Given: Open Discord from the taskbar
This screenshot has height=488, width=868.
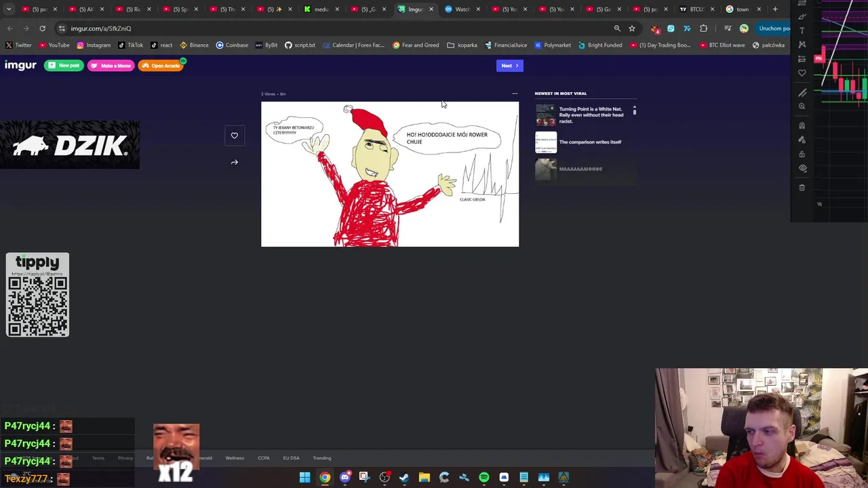Looking at the screenshot, I should pos(344,478).
